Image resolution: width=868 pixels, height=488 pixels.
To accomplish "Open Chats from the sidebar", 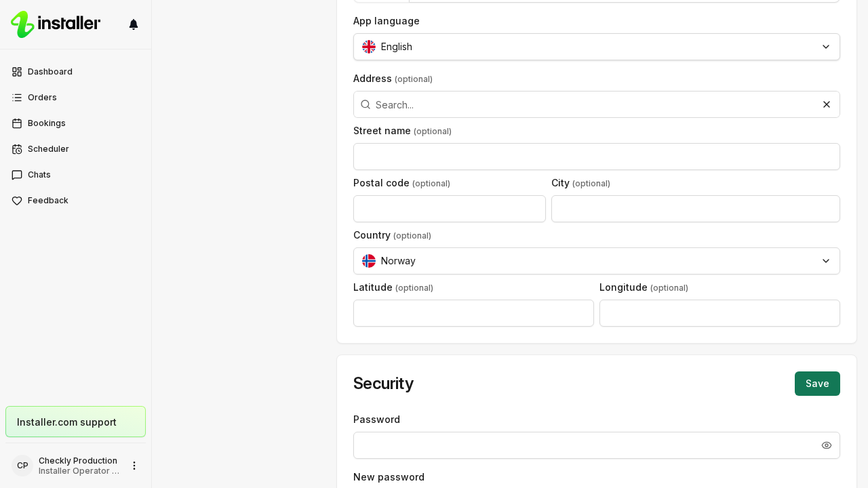I will (x=75, y=175).
